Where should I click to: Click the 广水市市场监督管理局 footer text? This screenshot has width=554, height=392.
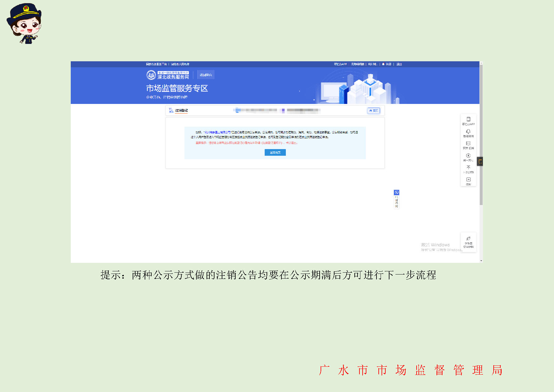pyautogui.click(x=411, y=370)
